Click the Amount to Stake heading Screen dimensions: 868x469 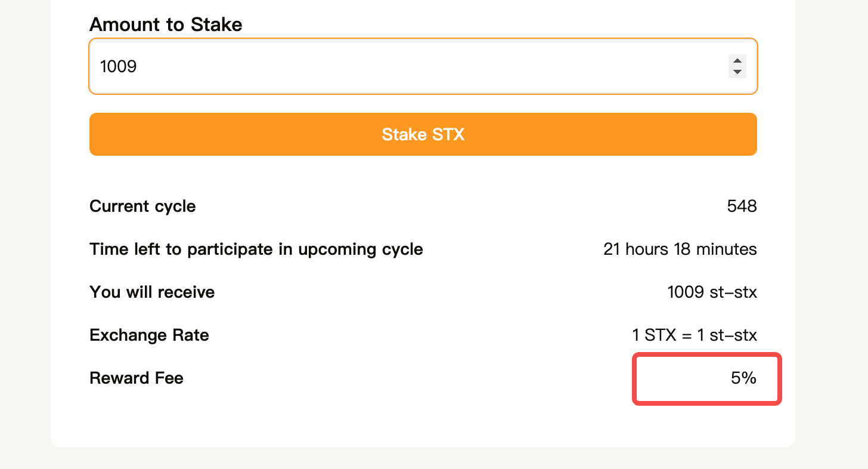point(166,24)
